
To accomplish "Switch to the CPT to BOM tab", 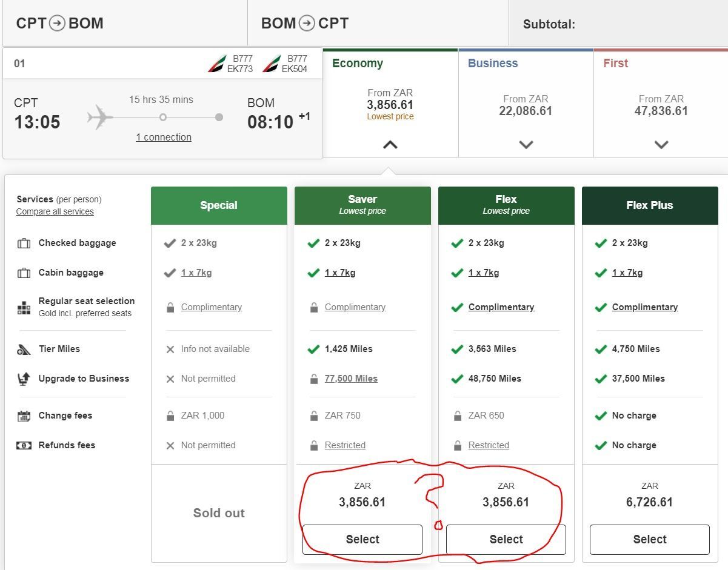I will point(60,24).
